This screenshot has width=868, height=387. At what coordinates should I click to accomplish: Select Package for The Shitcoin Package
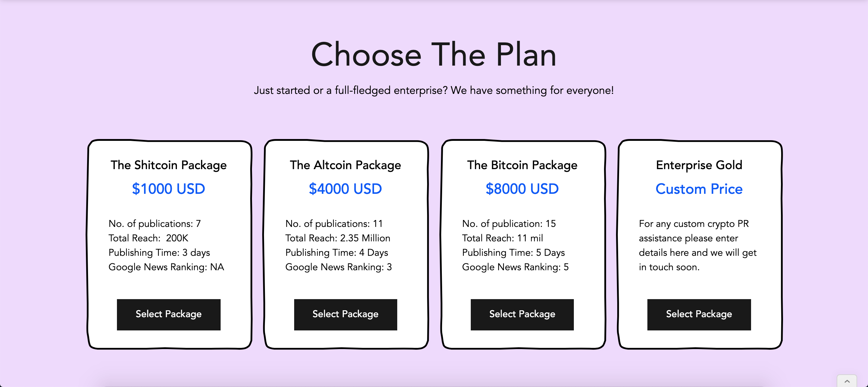point(168,314)
